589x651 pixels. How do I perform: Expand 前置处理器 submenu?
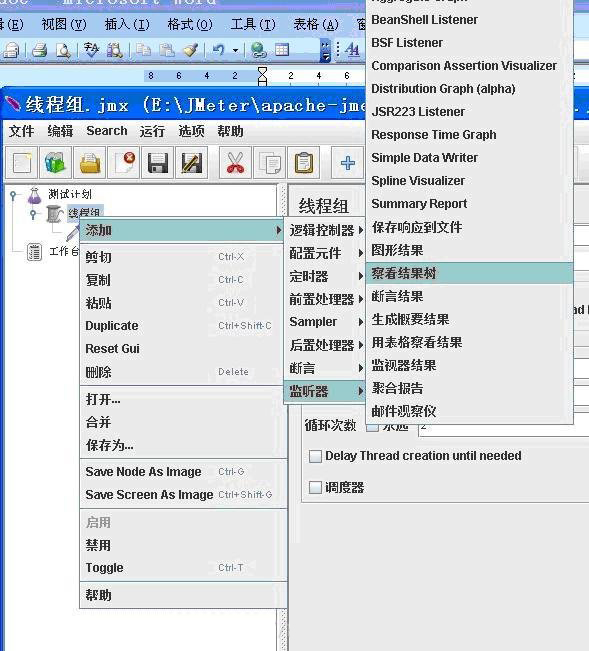(326, 299)
